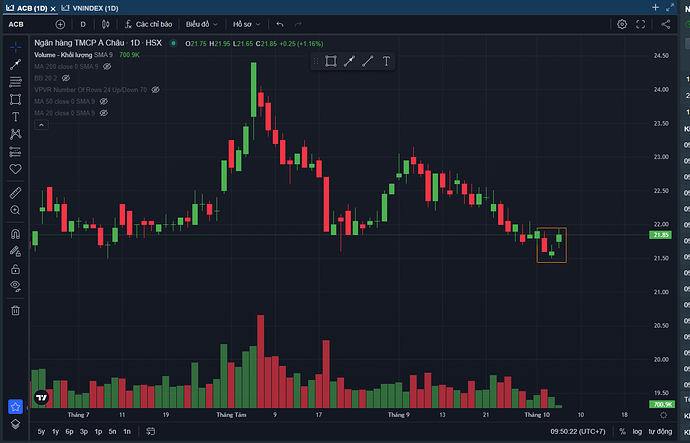The height and width of the screenshot is (443, 690).
Task: Toggle visibility of MA 50 indicator
Action: tap(104, 101)
